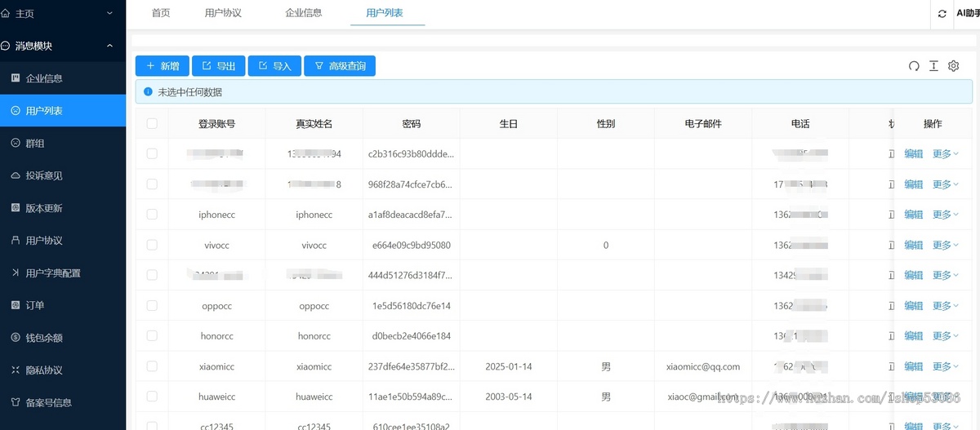This screenshot has height=430, width=980.
Task: Open 更多 dropdown for c2b316c93b80ddde row
Action: [946, 153]
